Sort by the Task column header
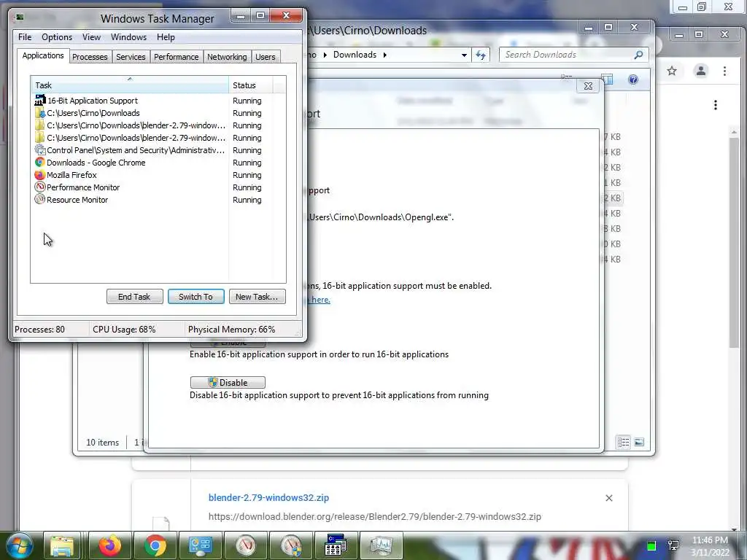Image resolution: width=747 pixels, height=560 pixels. pyautogui.click(x=130, y=85)
